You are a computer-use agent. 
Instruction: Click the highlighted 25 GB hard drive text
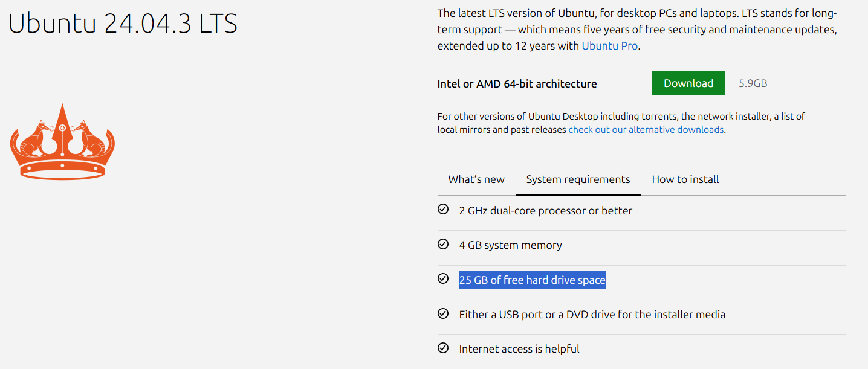[532, 280]
